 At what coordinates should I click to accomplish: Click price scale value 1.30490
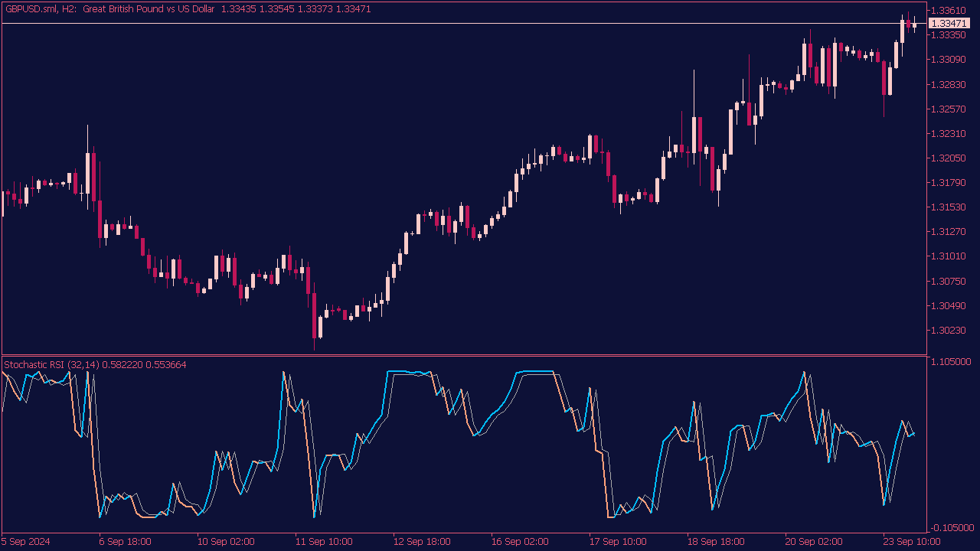[x=949, y=305]
